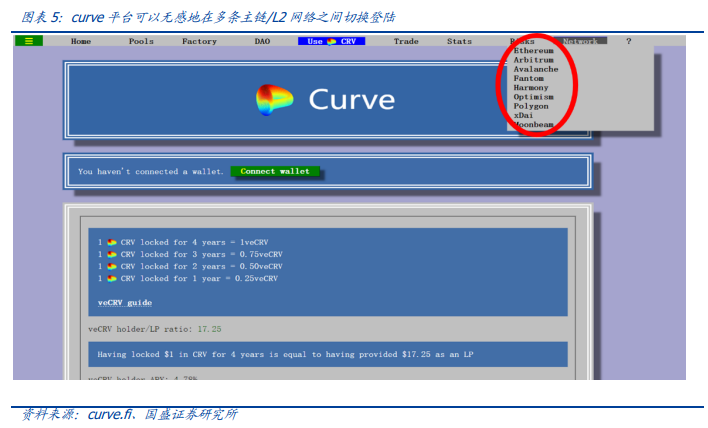The width and height of the screenshot is (708, 428).
Task: Select Fantom network option
Action: (x=529, y=78)
